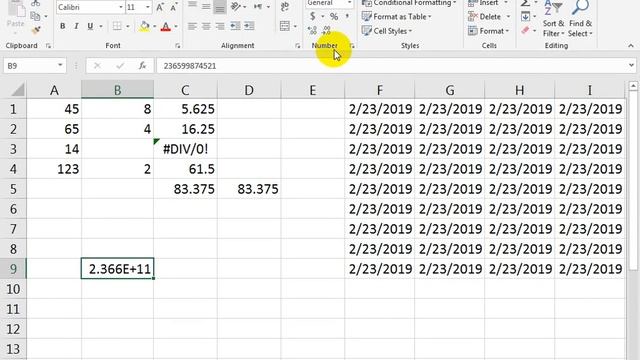
Task: Click the Paste button
Action: 16,16
